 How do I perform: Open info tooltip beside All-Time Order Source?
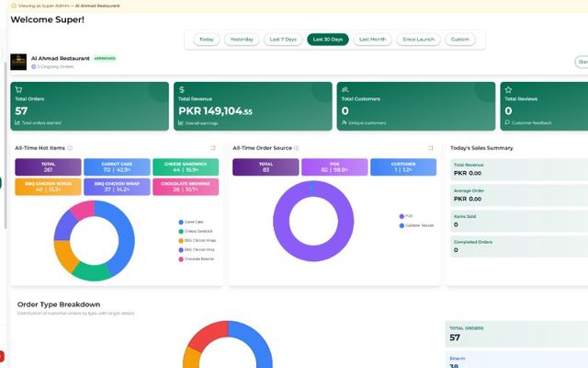[296, 148]
